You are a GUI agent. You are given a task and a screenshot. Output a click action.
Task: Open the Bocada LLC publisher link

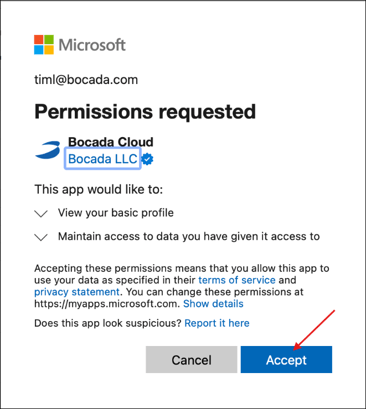[x=103, y=159]
